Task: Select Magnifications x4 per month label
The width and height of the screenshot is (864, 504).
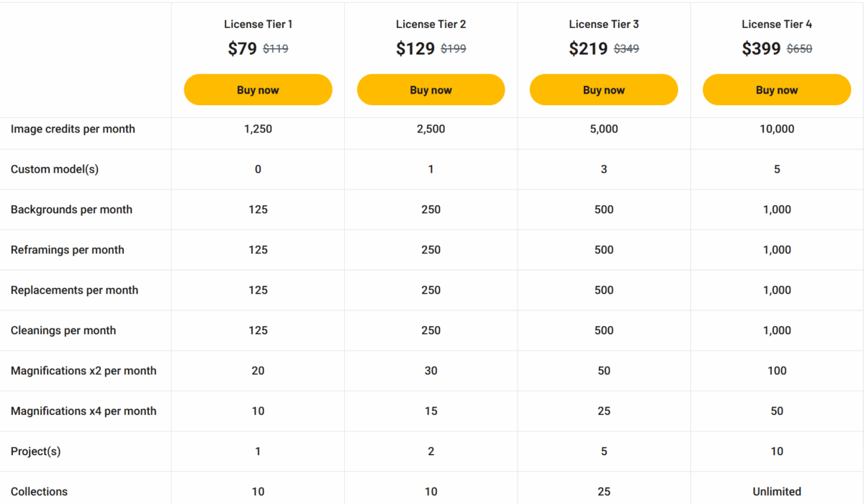Action: 84,411
